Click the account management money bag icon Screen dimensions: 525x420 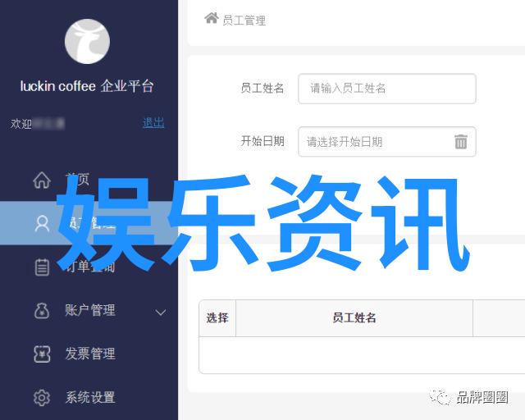coord(42,310)
